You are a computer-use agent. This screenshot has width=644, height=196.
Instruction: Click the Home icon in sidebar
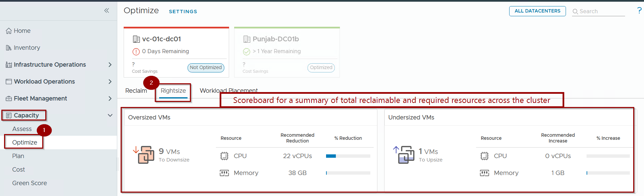point(9,31)
